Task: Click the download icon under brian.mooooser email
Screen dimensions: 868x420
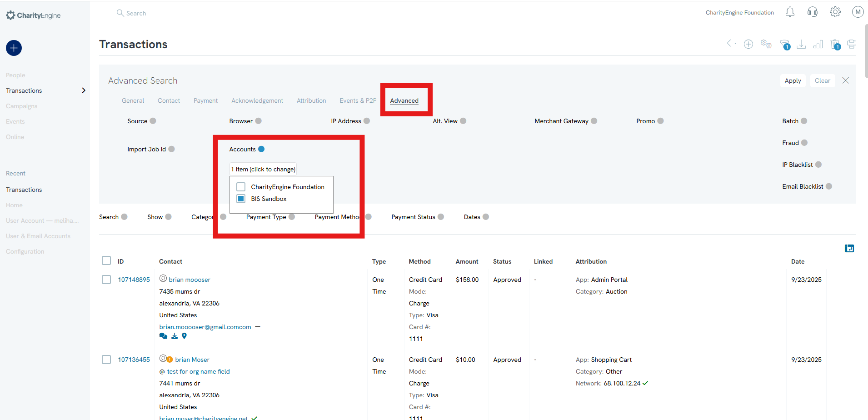Action: point(175,336)
